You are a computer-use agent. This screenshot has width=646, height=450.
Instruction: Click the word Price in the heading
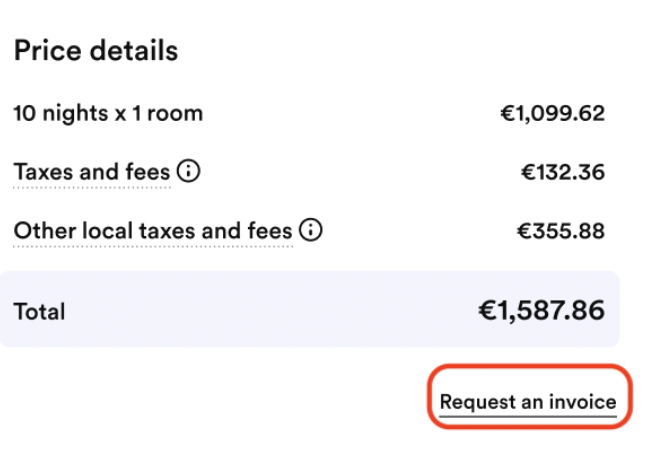click(46, 51)
